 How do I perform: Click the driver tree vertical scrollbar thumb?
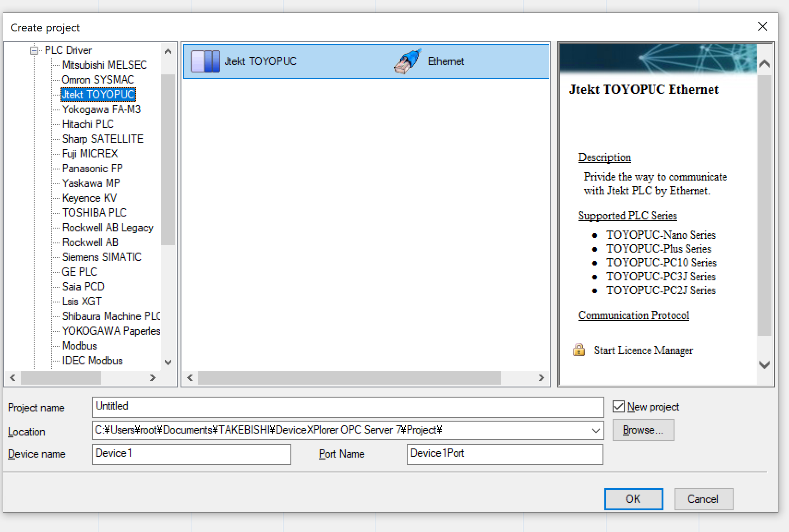[x=168, y=159]
